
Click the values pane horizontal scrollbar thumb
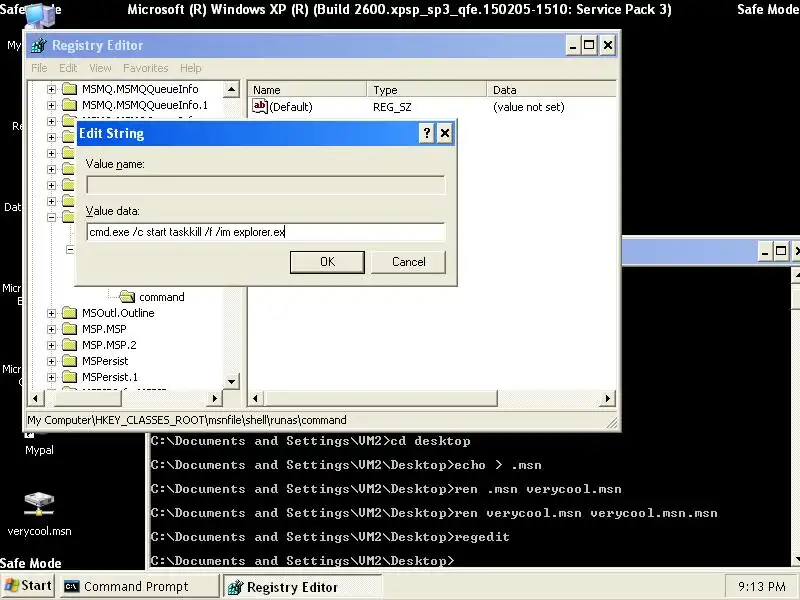(x=381, y=398)
